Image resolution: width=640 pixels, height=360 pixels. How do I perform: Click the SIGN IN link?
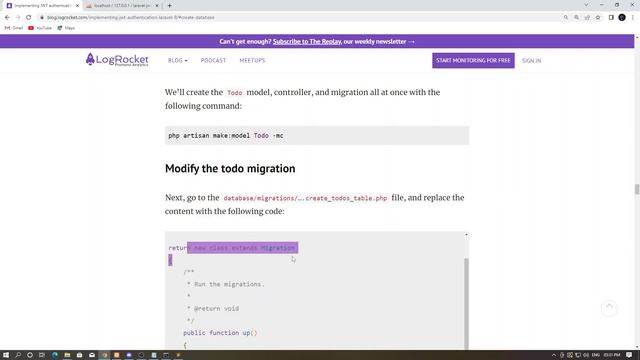(x=531, y=60)
